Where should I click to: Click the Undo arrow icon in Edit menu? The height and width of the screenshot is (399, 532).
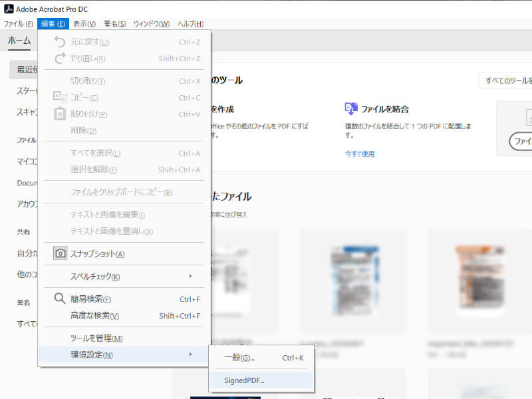pos(60,42)
